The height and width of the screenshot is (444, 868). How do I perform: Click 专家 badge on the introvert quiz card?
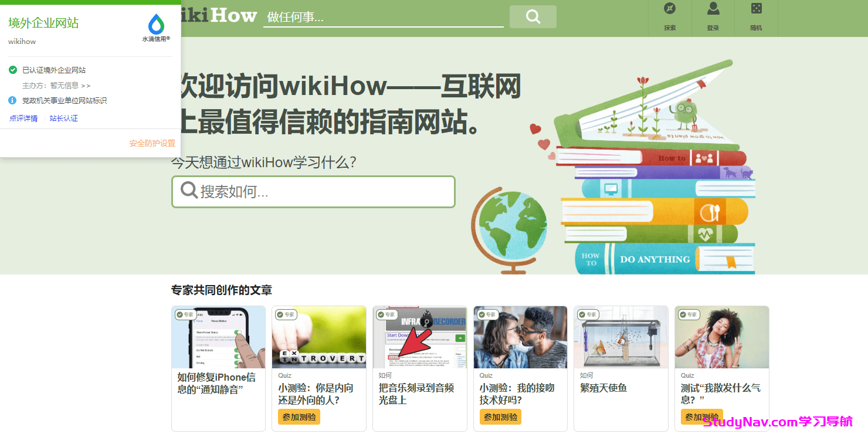(x=286, y=314)
